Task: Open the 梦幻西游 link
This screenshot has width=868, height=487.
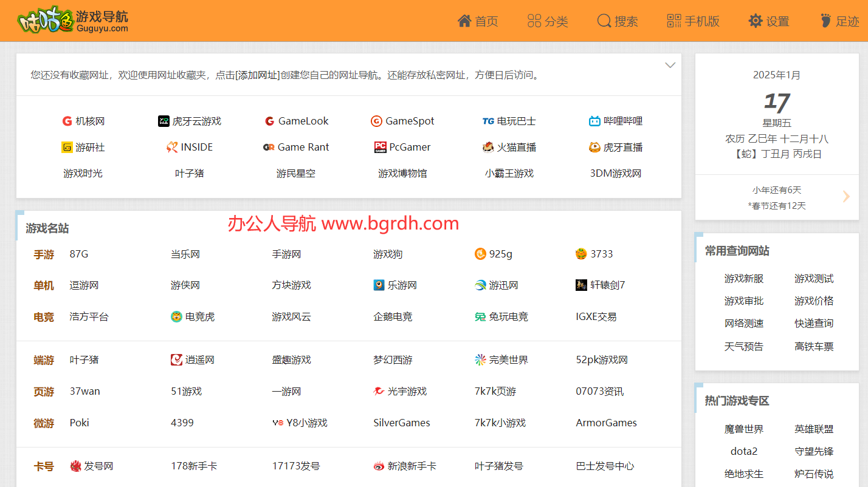Action: [393, 359]
